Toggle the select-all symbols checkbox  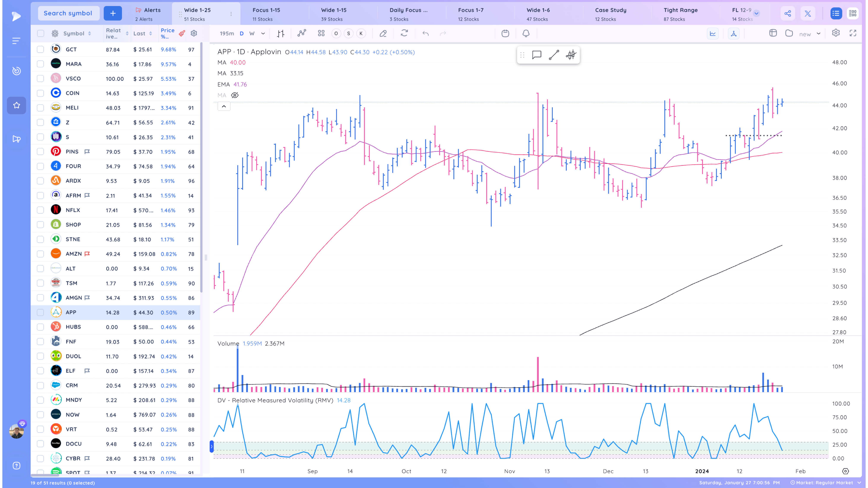click(40, 33)
